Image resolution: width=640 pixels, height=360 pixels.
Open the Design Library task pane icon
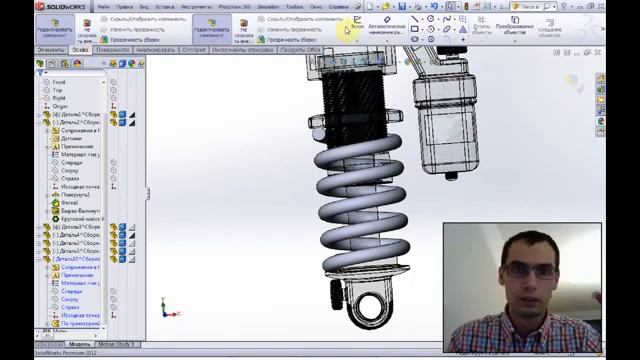click(600, 89)
